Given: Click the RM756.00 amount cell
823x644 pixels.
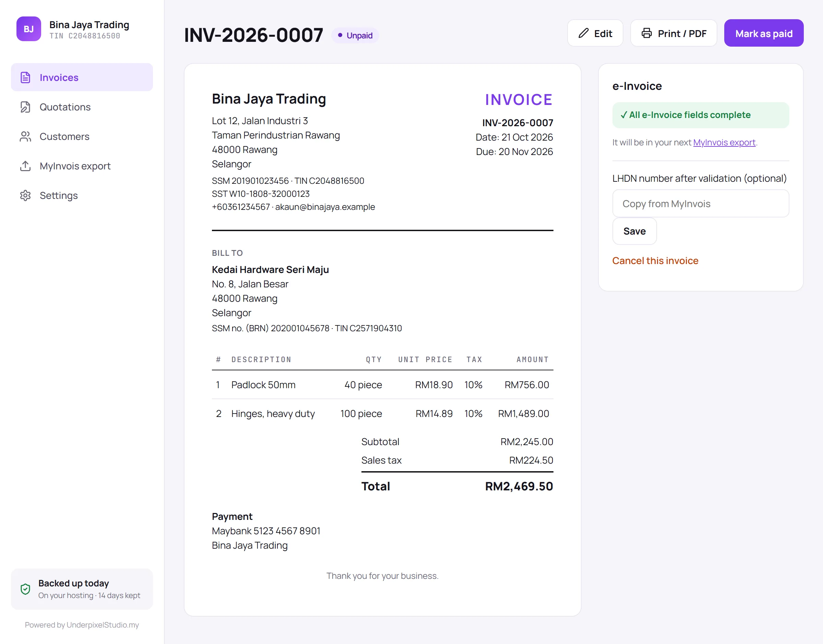Looking at the screenshot, I should point(527,385).
